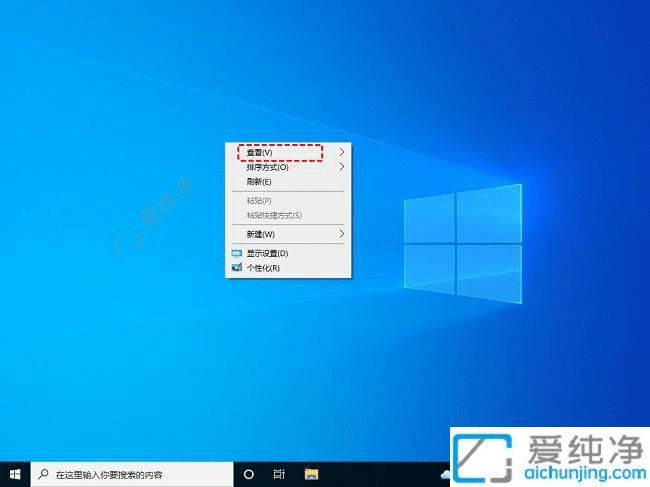Click the personalize icon beside 个性化(R)
The width and height of the screenshot is (650, 487).
coord(237,267)
